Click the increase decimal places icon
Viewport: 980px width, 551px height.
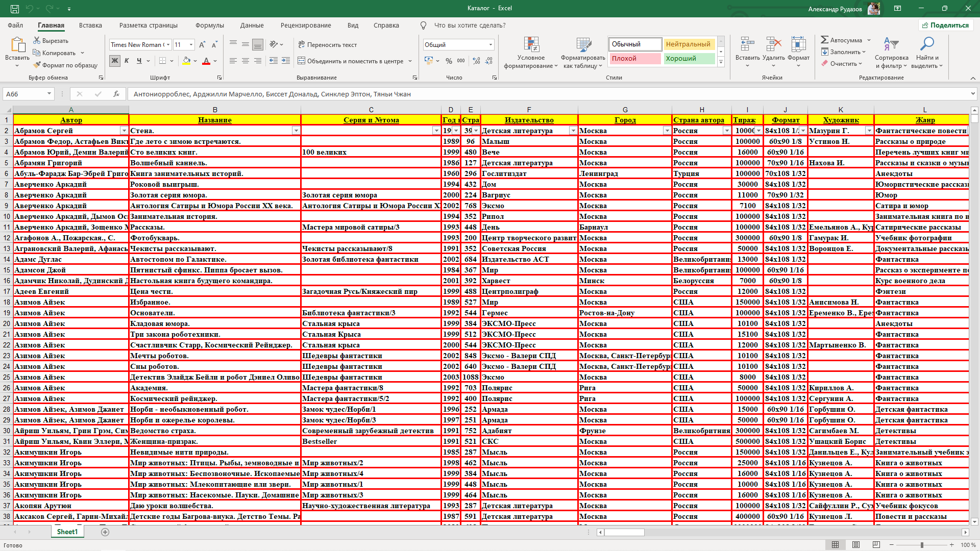(476, 61)
